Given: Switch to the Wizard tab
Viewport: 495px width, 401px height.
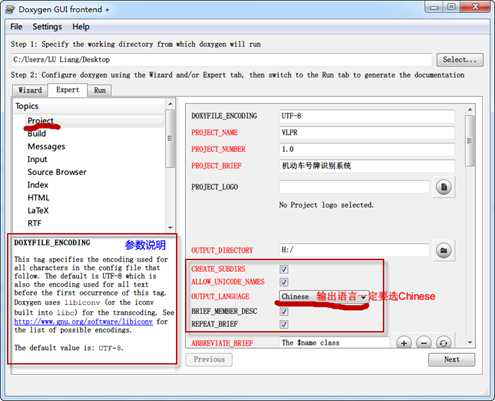Looking at the screenshot, I should (x=30, y=90).
